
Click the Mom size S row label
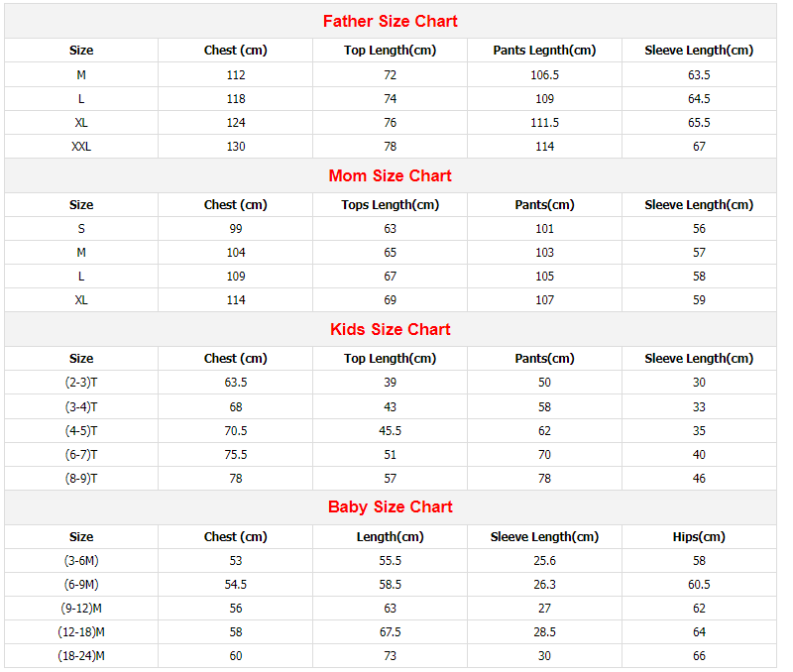pos(81,229)
